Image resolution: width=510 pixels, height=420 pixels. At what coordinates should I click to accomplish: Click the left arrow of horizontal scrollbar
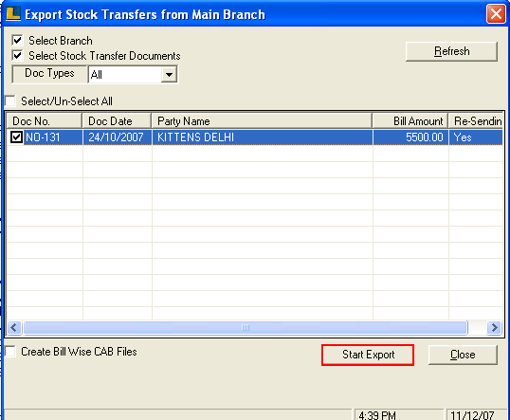14,328
